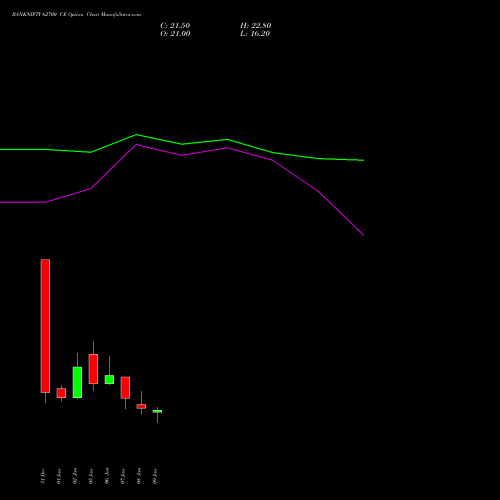Viewport: 500px width, 500px height.
Task: Click the 09 Jan date axis label
Action: 155,476
